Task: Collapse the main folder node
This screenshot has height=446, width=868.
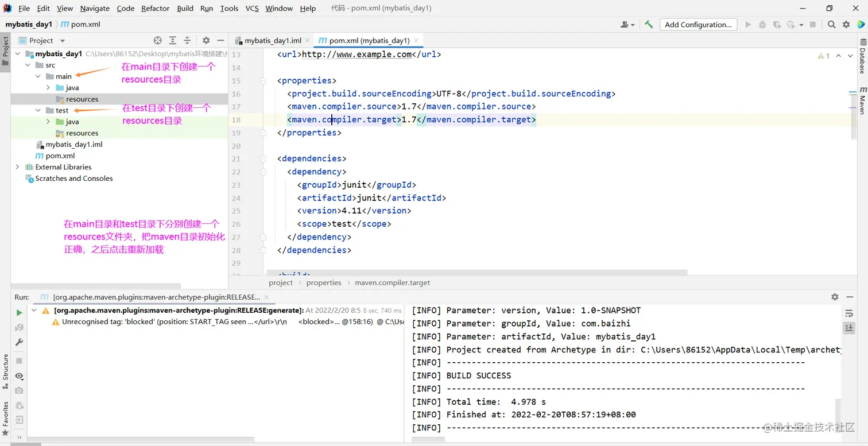Action: (38, 76)
